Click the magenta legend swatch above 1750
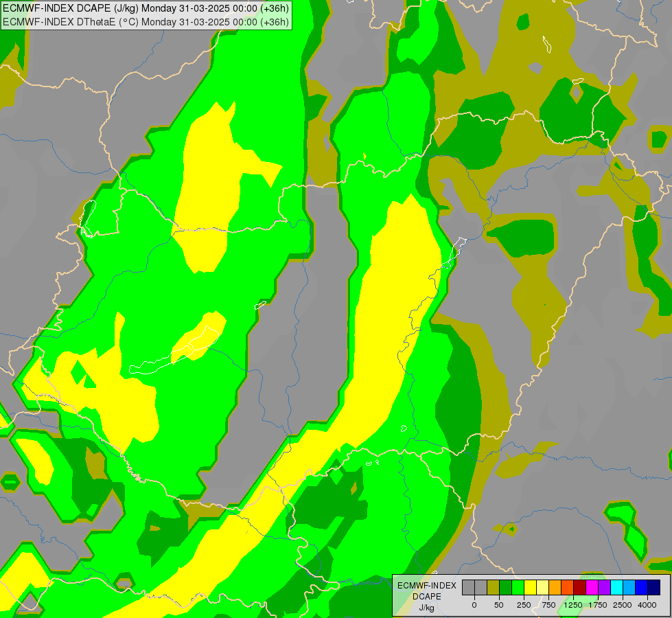672x618 pixels. [592, 587]
